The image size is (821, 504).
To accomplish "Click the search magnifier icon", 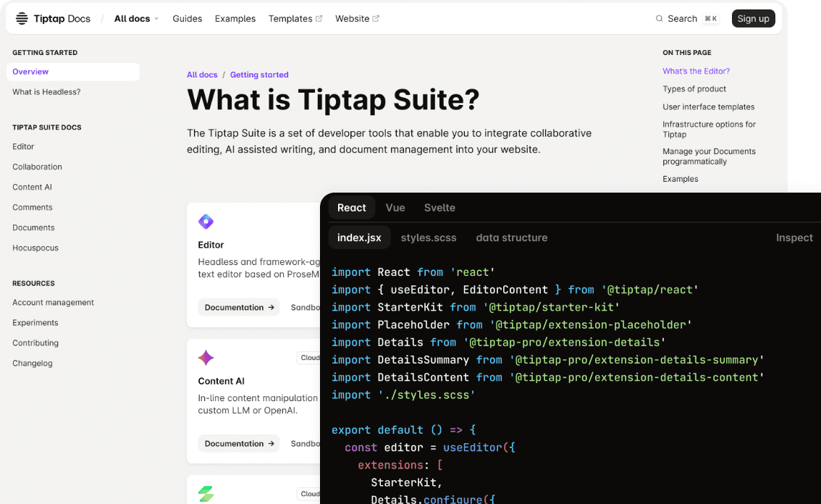I will [659, 19].
